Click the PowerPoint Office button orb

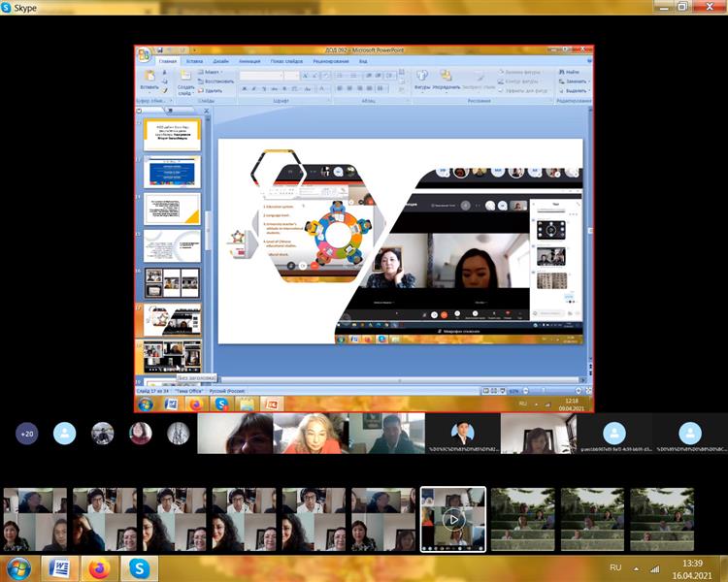pos(144,53)
